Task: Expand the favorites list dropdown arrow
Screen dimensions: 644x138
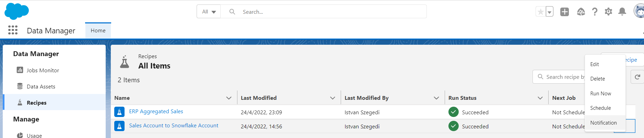Action: point(550,12)
